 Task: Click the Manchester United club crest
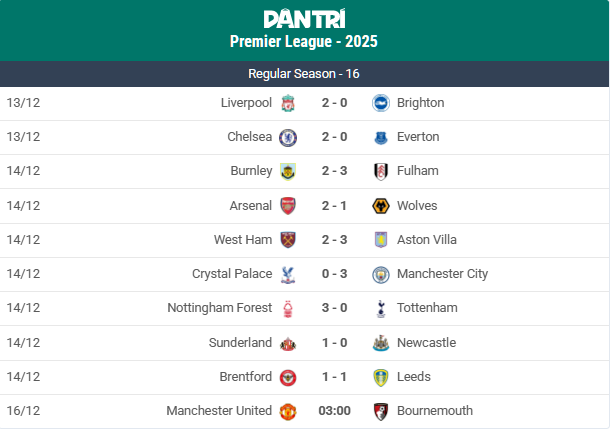click(x=288, y=411)
